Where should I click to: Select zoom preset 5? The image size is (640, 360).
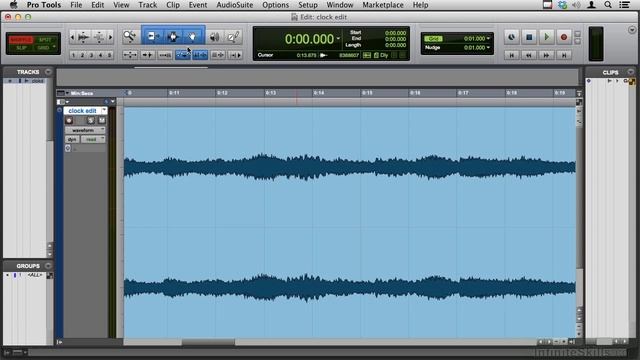point(109,55)
